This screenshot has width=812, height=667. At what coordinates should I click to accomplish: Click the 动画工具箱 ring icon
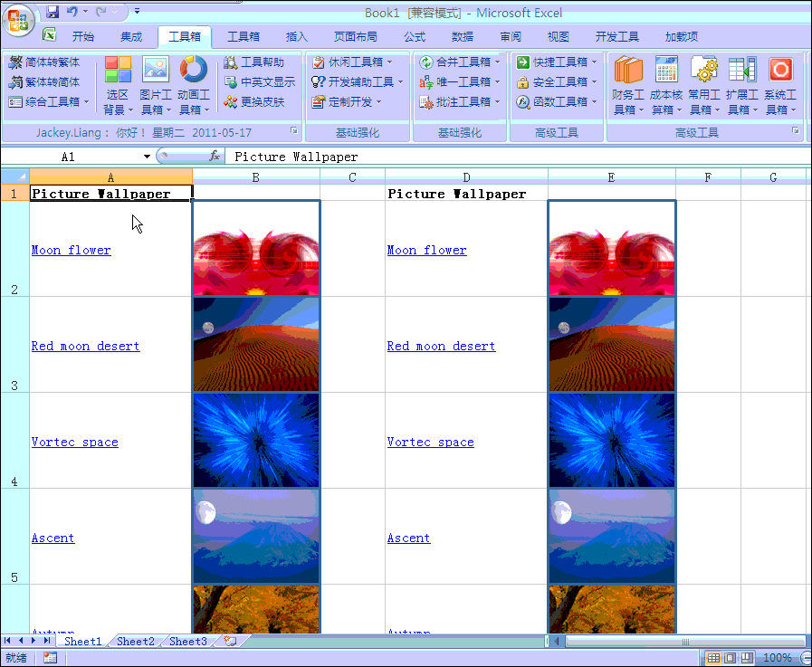point(194,70)
